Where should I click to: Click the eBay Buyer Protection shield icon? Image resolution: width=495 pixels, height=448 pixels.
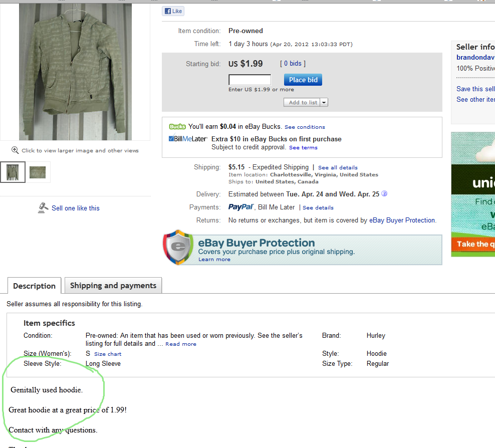pyautogui.click(x=178, y=247)
